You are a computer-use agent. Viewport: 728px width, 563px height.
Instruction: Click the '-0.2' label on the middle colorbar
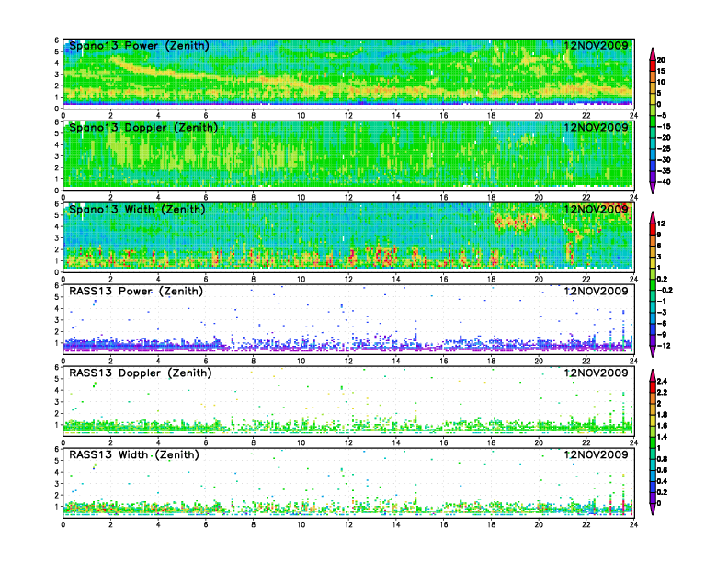[x=665, y=290]
